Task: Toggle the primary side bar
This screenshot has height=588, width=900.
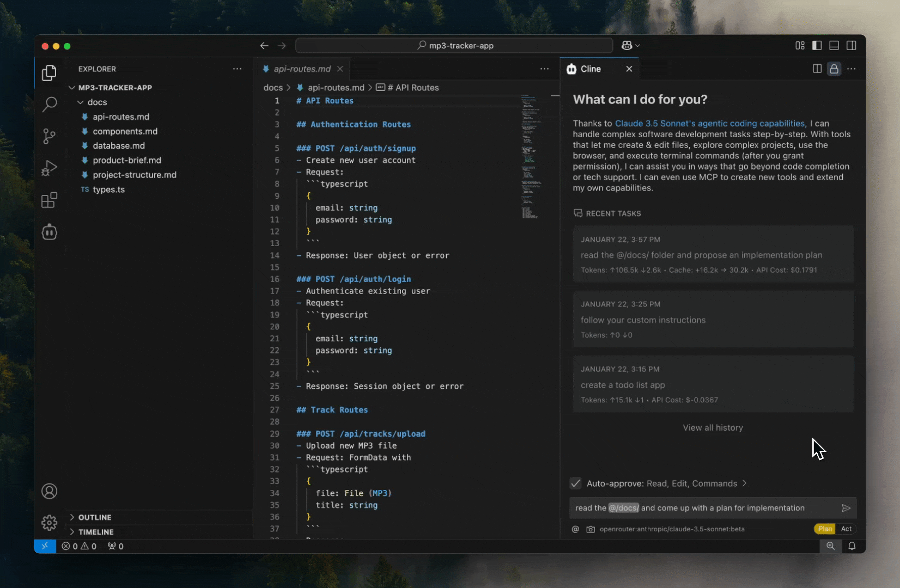Action: [817, 46]
